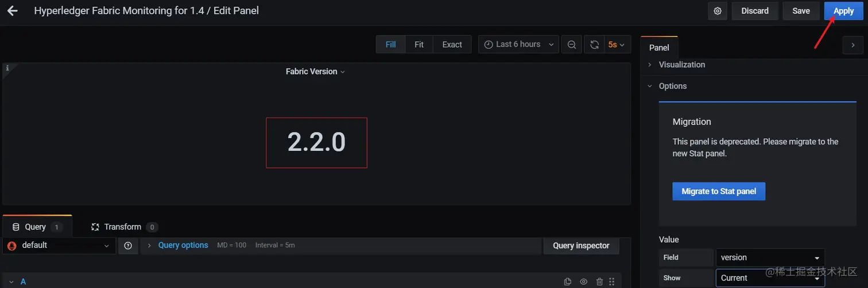Select the Panel tab in side pane
The image size is (868, 288).
point(659,48)
